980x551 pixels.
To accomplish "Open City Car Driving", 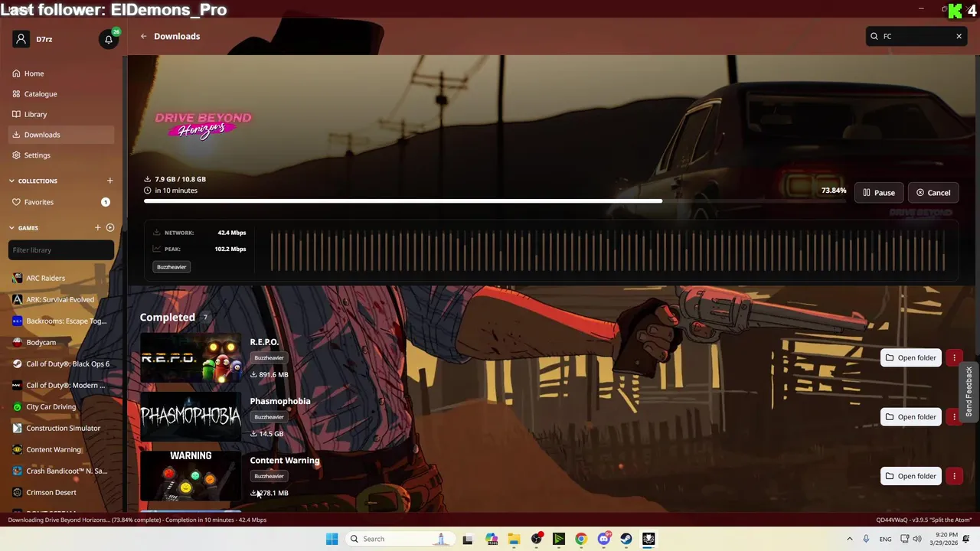I will coord(61,407).
